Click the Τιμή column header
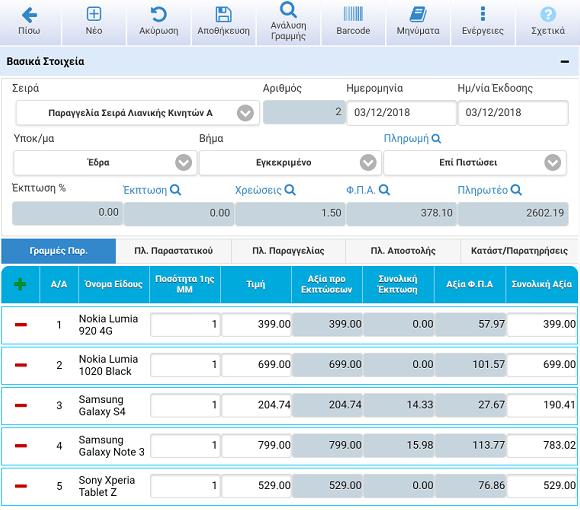 pyautogui.click(x=256, y=284)
